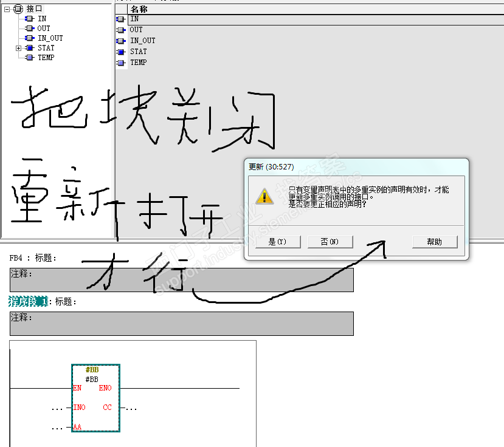Select the IN_OUT icon in interface tree
The width and height of the screenshot is (504, 447).
pos(30,38)
